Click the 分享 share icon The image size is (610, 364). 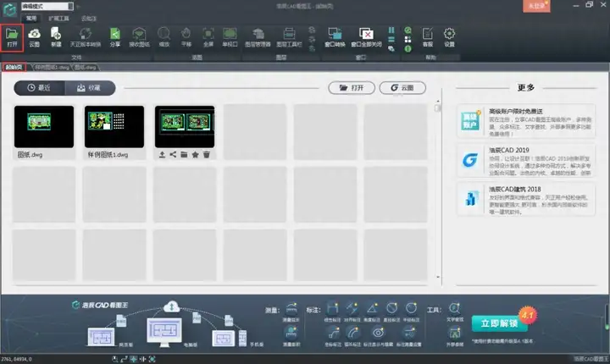pyautogui.click(x=114, y=37)
